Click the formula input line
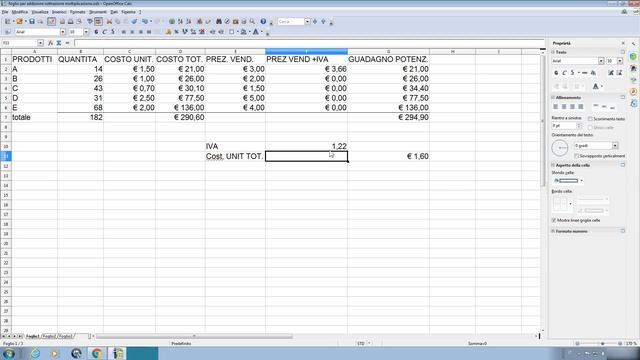This screenshot has width=640, height=360. pos(309,43)
